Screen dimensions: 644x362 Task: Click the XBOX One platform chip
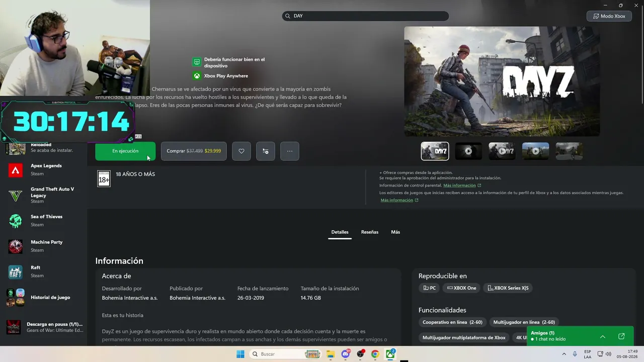[x=461, y=288]
